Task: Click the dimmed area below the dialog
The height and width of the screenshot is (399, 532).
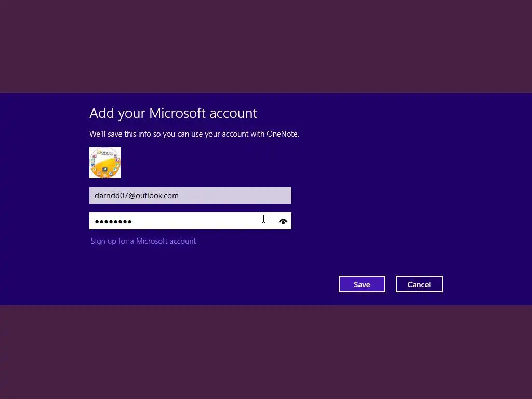Action: (x=266, y=352)
